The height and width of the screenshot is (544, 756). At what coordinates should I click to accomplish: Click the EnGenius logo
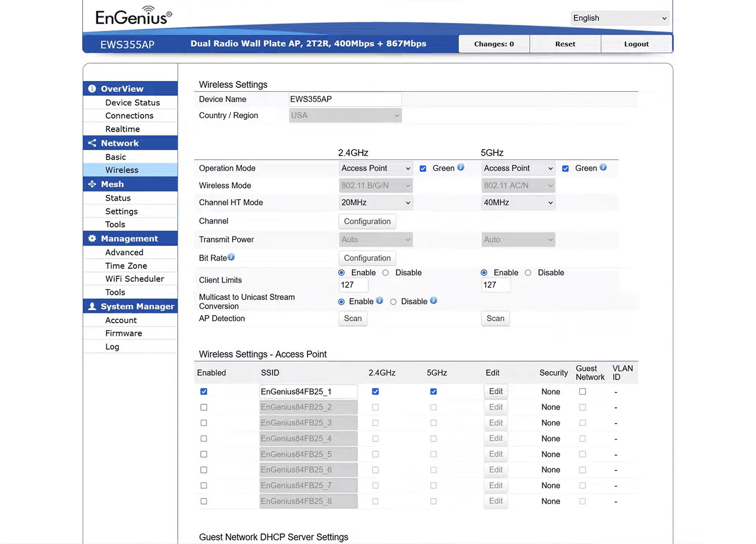[134, 16]
